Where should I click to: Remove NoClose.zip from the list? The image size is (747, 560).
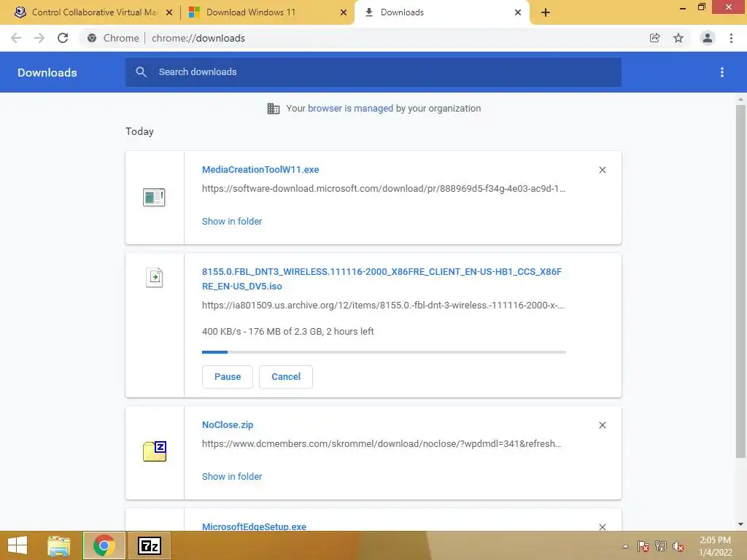(x=603, y=425)
